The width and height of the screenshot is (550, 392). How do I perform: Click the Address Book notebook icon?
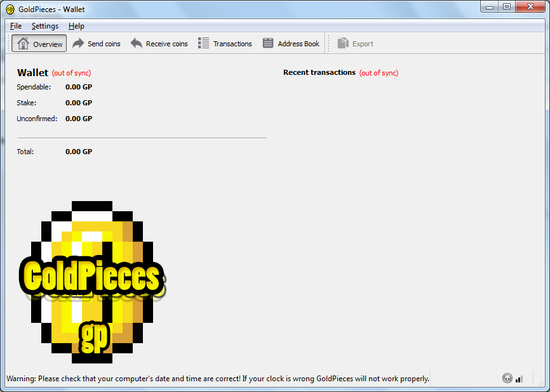[x=268, y=43]
